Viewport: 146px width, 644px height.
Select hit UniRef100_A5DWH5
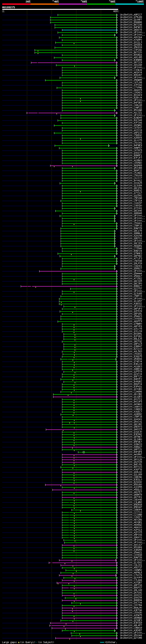click(x=131, y=80)
